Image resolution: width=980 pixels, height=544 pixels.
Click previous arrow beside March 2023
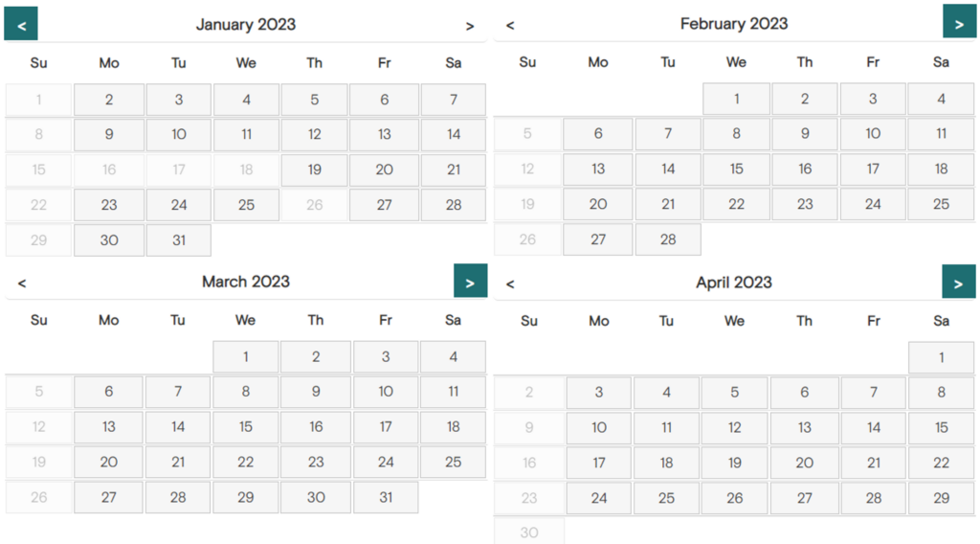(22, 283)
